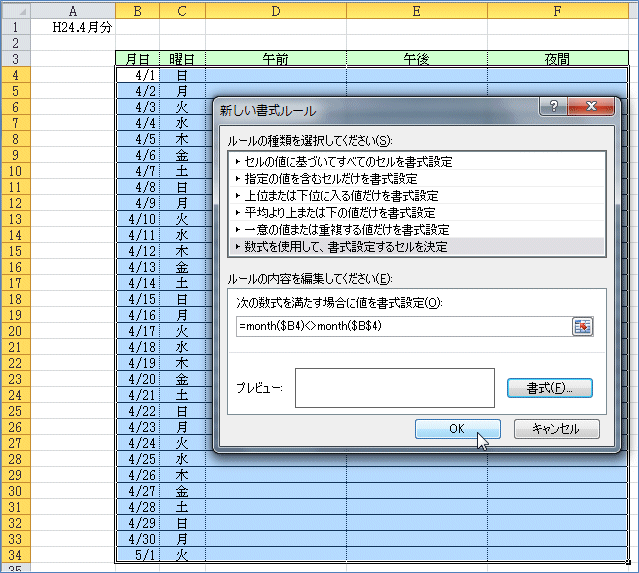This screenshot has height=573, width=639.
Task: Select column A header
Action: (x=73, y=11)
